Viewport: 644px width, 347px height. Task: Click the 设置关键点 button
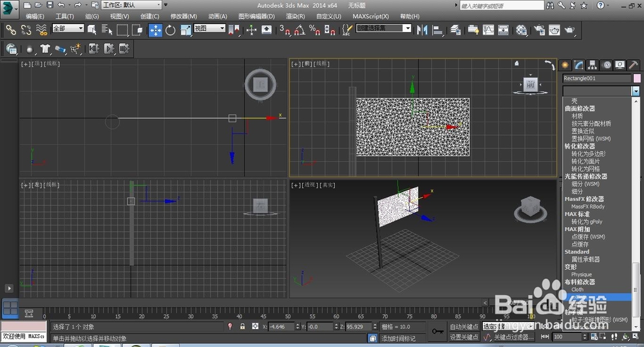tap(464, 337)
